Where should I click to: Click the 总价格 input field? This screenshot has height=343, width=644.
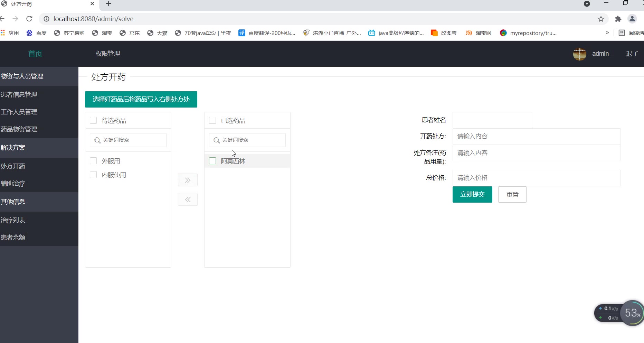[537, 178]
